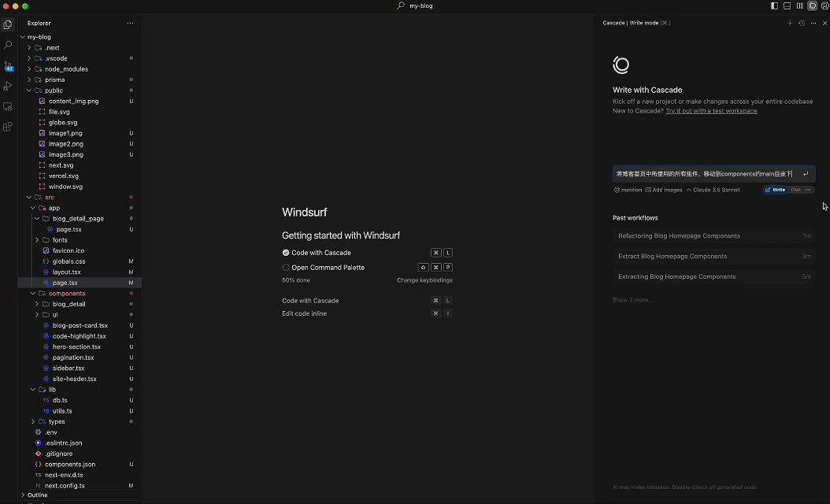Viewport: 830px width, 504px height.
Task: Open Explorer panel more actions ellipsis
Action: tap(130, 24)
